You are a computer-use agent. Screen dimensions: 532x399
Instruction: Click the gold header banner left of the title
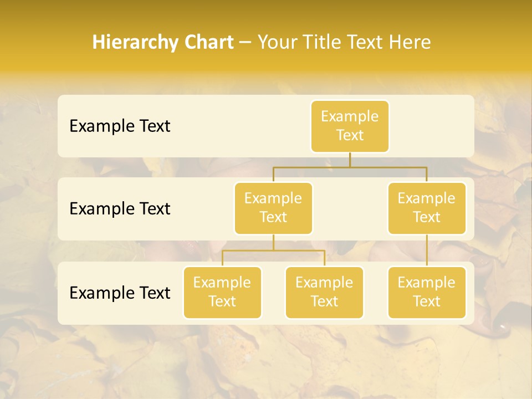click(x=44, y=42)
